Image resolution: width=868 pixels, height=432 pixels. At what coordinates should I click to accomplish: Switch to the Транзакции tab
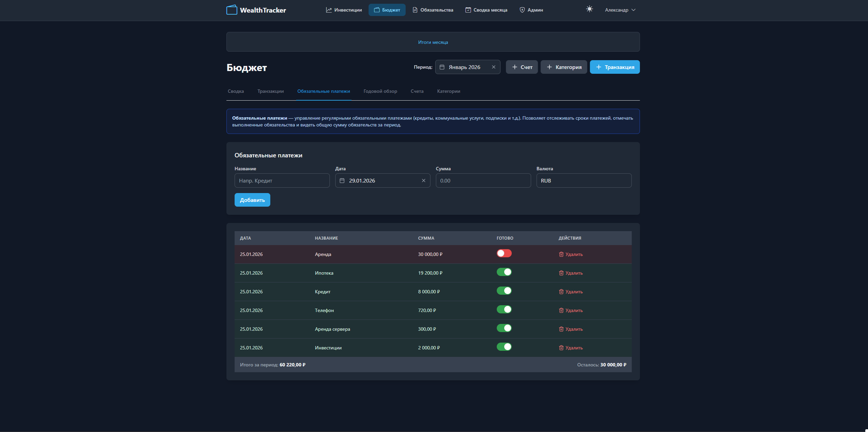(270, 91)
